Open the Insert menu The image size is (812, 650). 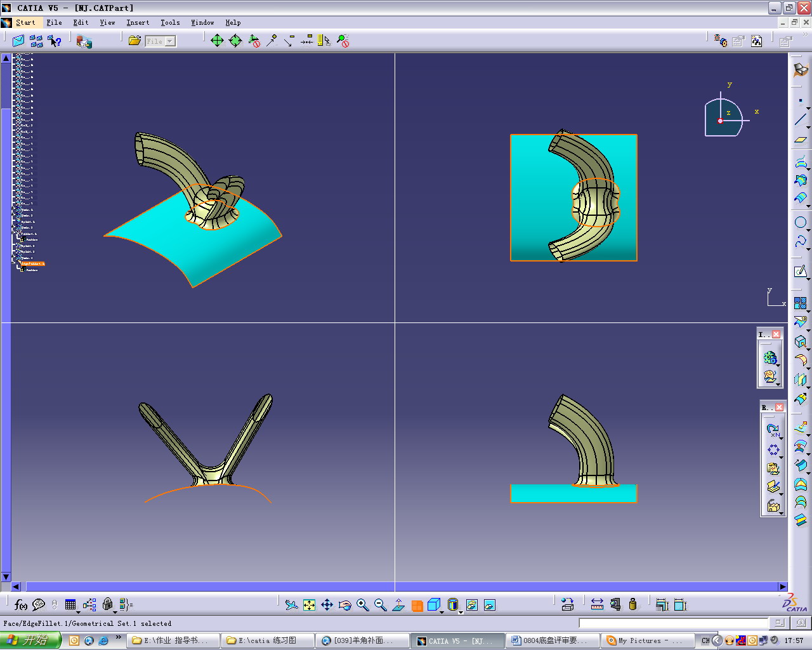[x=138, y=22]
